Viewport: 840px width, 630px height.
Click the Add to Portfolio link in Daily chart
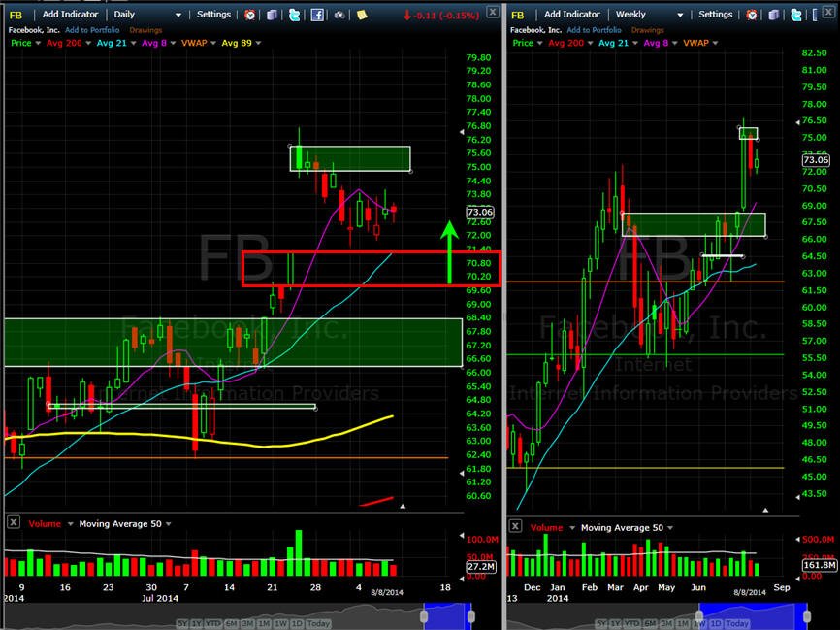click(92, 30)
